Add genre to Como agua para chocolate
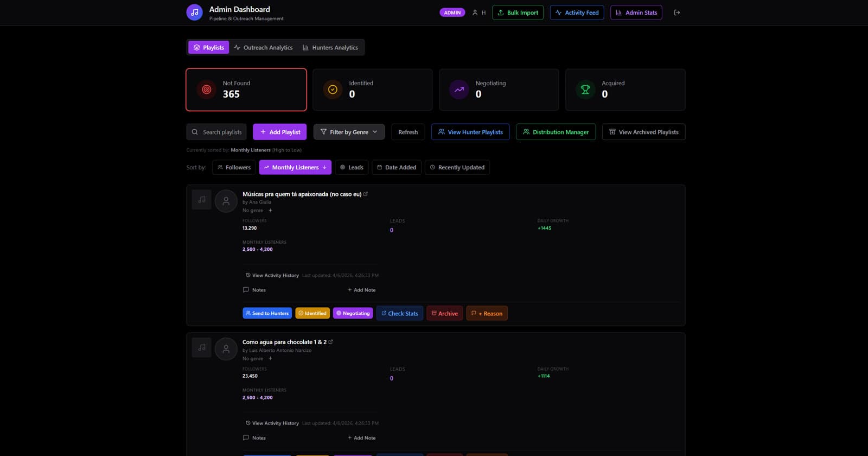Image resolution: width=868 pixels, height=456 pixels. tap(270, 358)
